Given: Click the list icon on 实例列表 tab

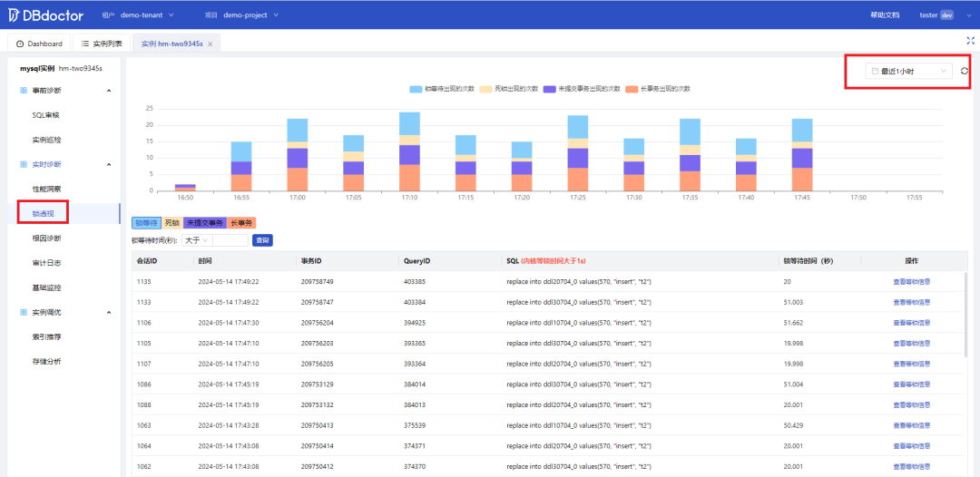Looking at the screenshot, I should click(x=85, y=44).
